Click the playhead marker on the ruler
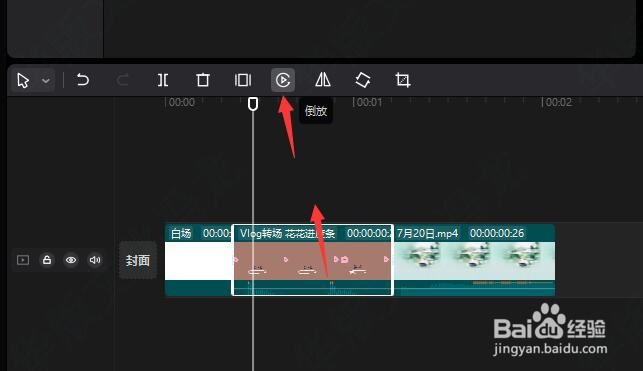Viewport: 643px width, 371px height. pos(253,104)
